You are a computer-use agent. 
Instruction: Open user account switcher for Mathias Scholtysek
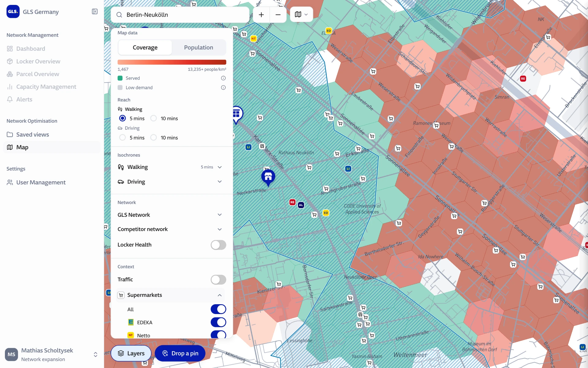point(96,355)
